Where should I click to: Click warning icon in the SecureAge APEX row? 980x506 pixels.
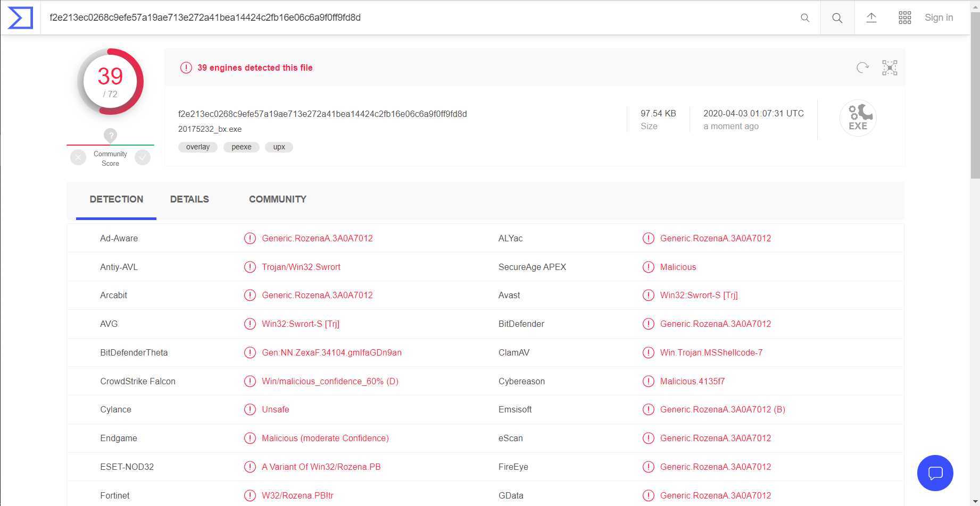(x=648, y=267)
